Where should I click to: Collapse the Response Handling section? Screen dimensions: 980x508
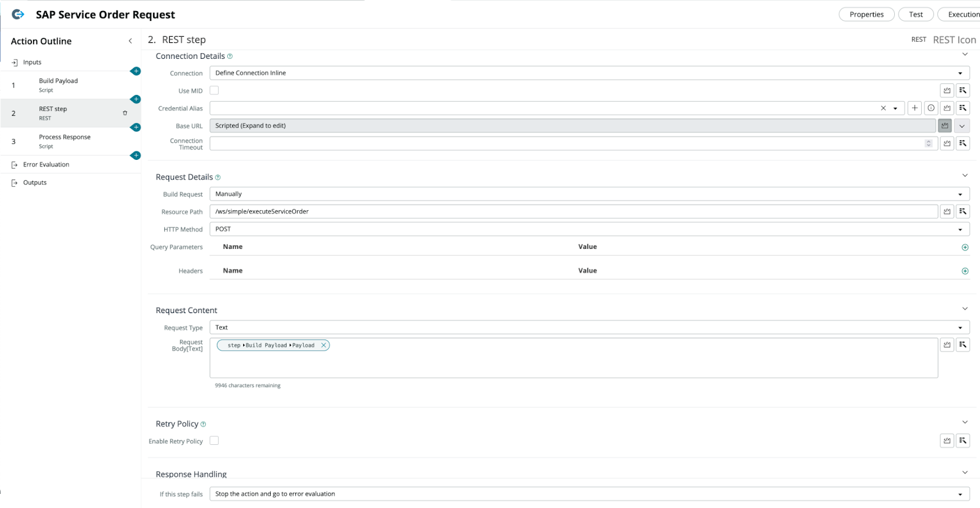(965, 472)
